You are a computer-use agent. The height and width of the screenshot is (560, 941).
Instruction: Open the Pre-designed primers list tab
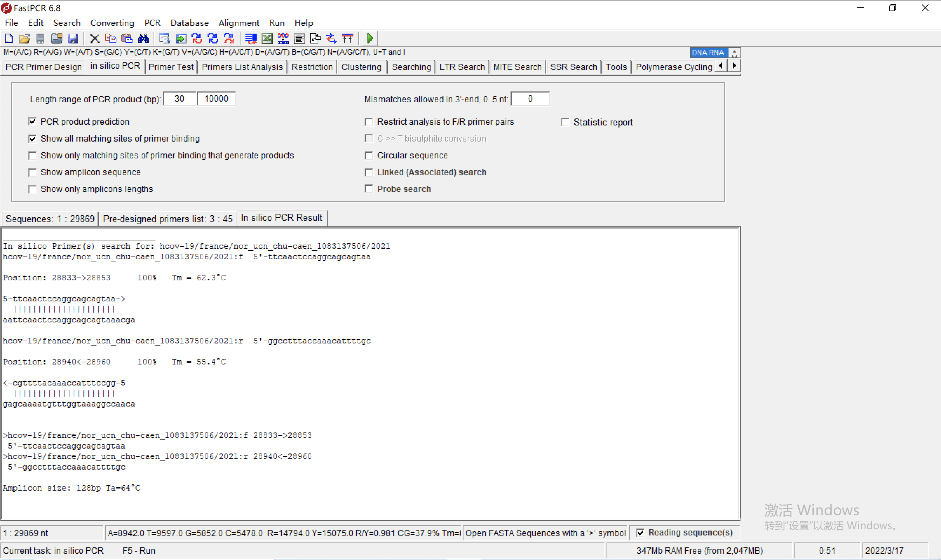click(167, 219)
